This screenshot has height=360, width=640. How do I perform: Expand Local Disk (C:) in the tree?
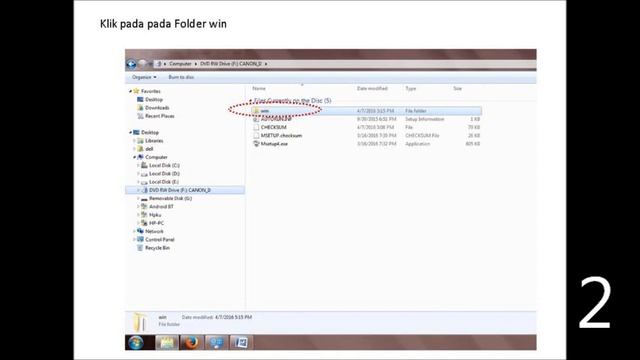pos(138,165)
